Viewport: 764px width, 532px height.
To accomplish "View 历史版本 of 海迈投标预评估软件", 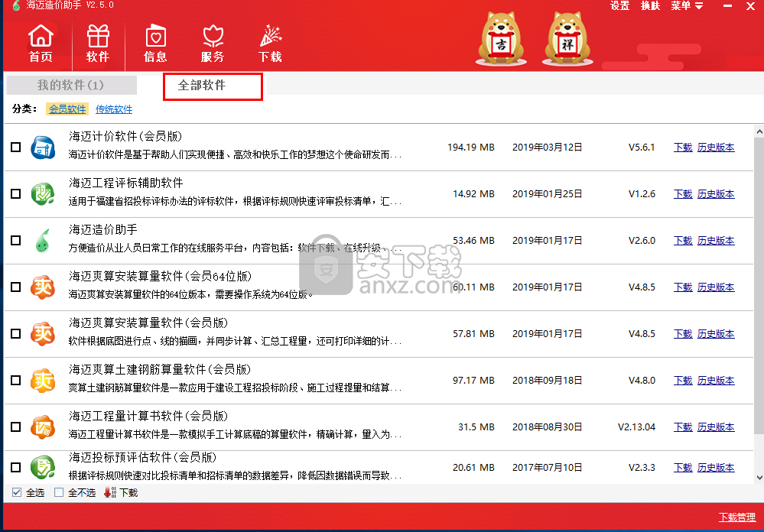I will [x=716, y=467].
